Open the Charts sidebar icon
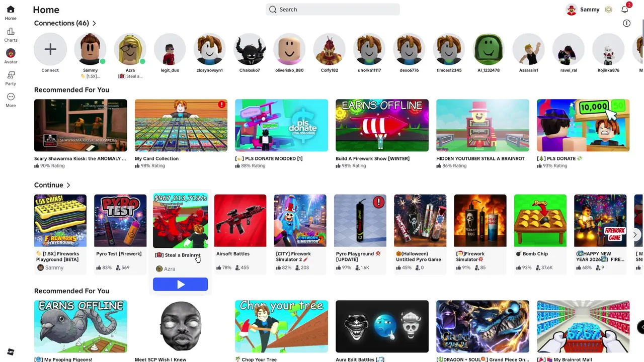The height and width of the screenshot is (362, 644). click(11, 35)
